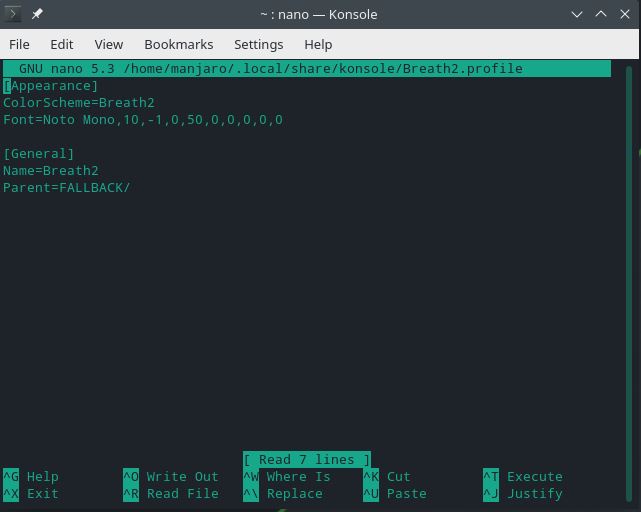This screenshot has width=641, height=512.
Task: Open the Edit menu
Action: pyautogui.click(x=62, y=44)
